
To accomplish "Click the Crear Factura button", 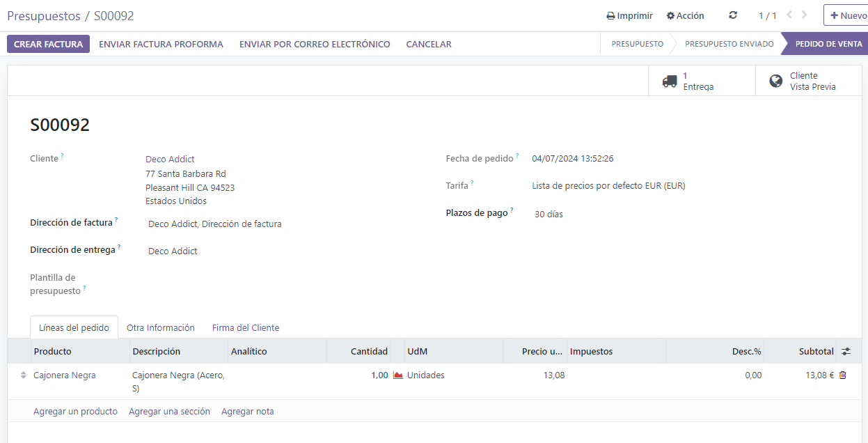I will click(48, 43).
